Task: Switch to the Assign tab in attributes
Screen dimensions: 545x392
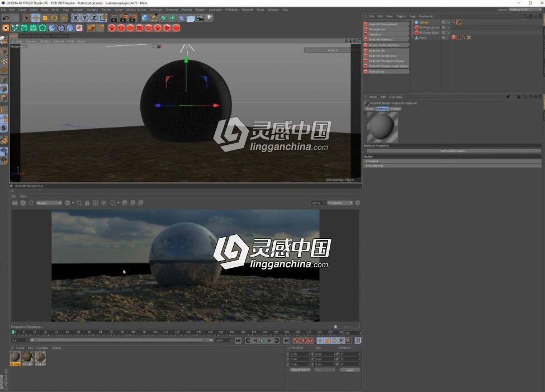Action: pos(395,109)
